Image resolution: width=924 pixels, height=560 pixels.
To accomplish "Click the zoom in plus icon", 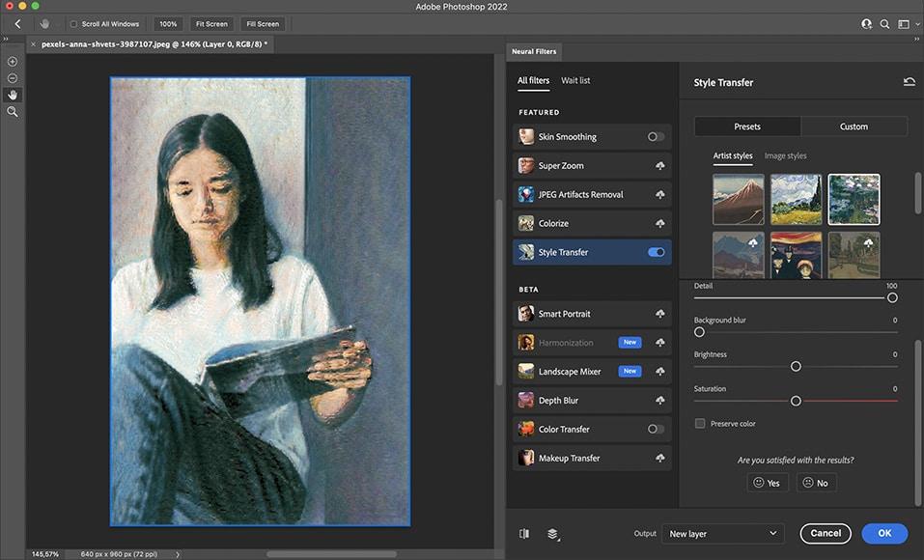I will coord(13,62).
